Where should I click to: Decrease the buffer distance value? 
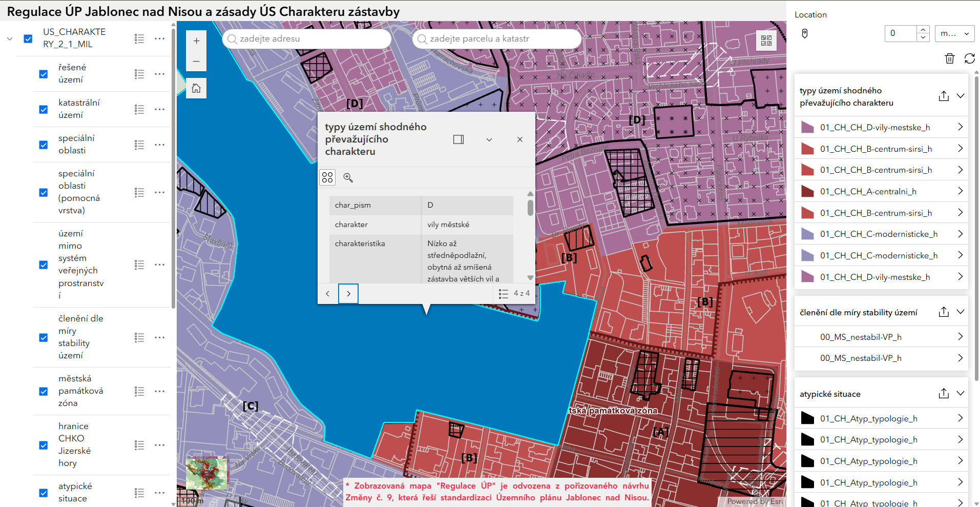[x=923, y=37]
